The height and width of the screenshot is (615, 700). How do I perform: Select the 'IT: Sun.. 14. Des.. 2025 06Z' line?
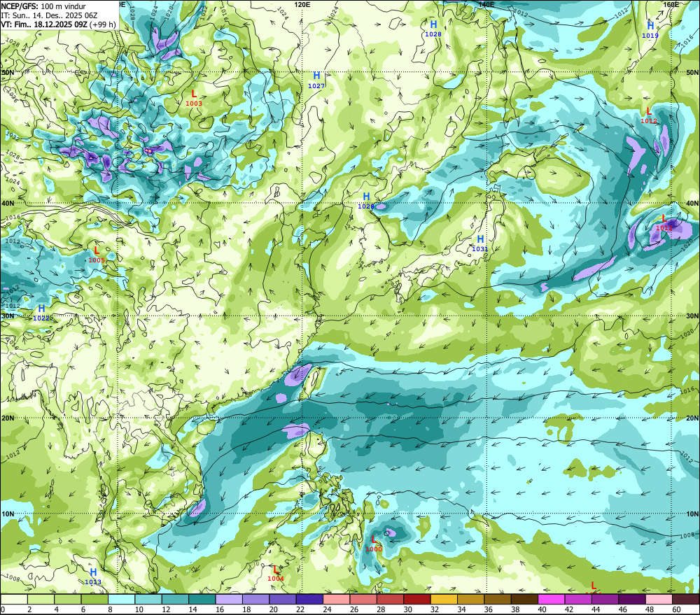[x=49, y=15]
